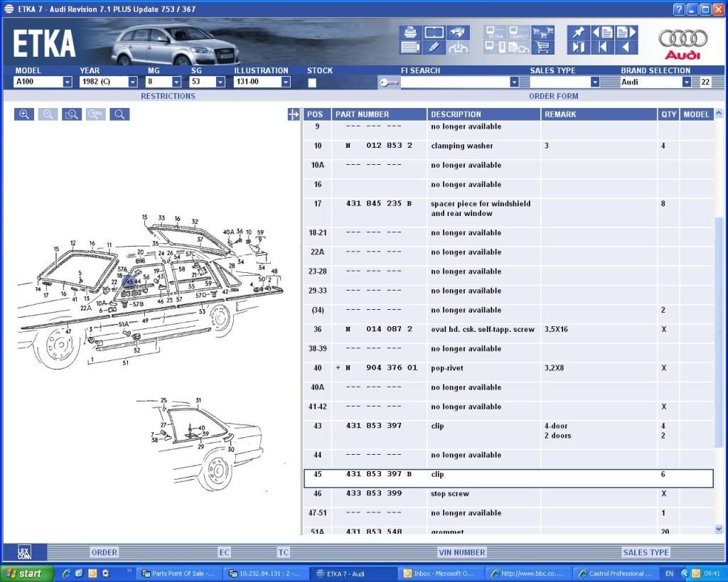This screenshot has height=582, width=728.
Task: Click the shopping cart icon
Action: point(542,48)
